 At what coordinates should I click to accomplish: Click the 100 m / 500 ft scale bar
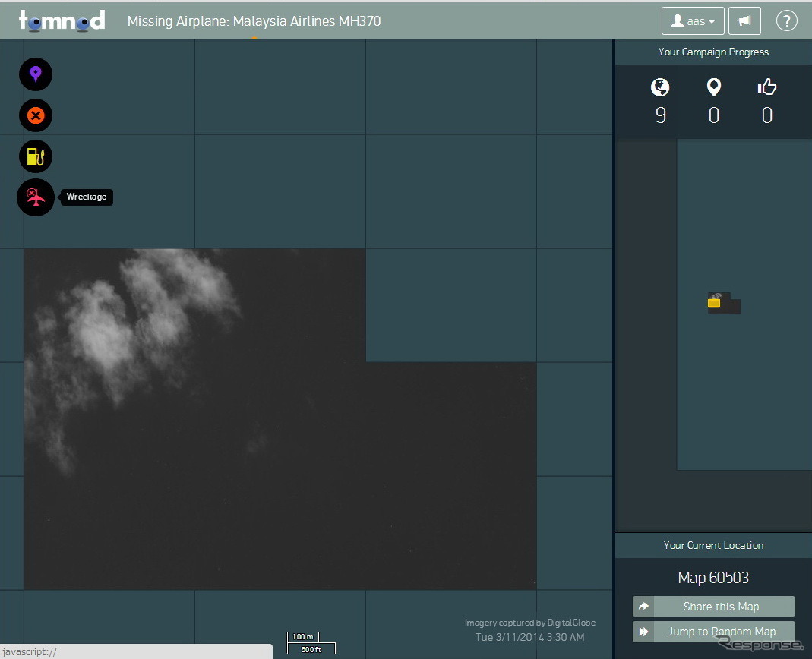click(311, 643)
